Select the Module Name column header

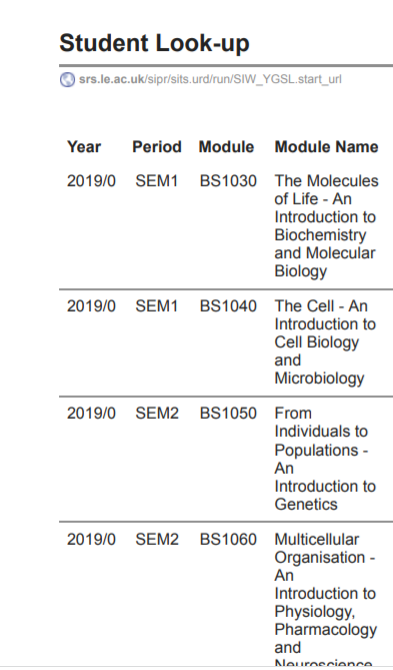tap(326, 147)
